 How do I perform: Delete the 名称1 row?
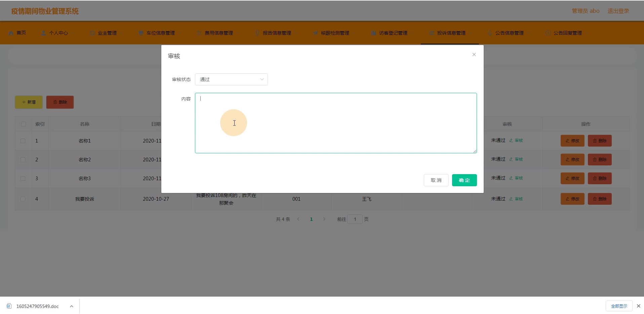pyautogui.click(x=600, y=141)
